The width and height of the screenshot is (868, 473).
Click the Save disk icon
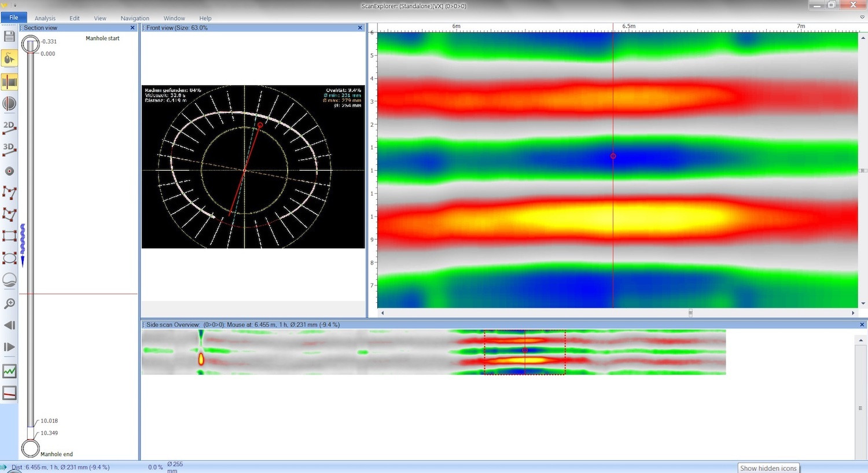[9, 36]
